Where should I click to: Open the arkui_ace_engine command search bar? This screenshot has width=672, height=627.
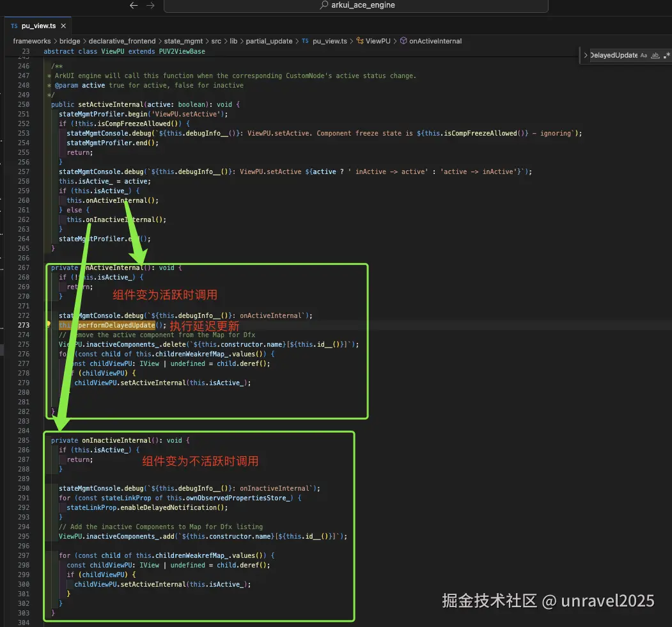tap(356, 6)
